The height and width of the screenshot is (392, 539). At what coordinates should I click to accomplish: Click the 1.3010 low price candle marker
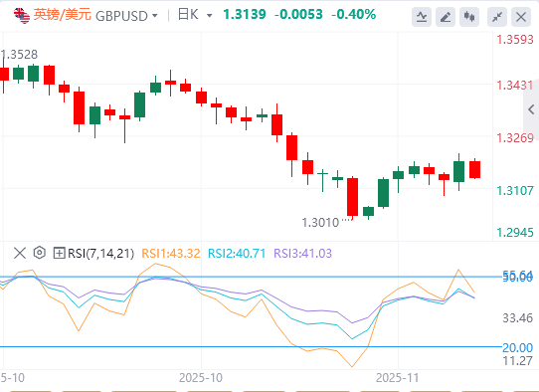[x=320, y=223]
